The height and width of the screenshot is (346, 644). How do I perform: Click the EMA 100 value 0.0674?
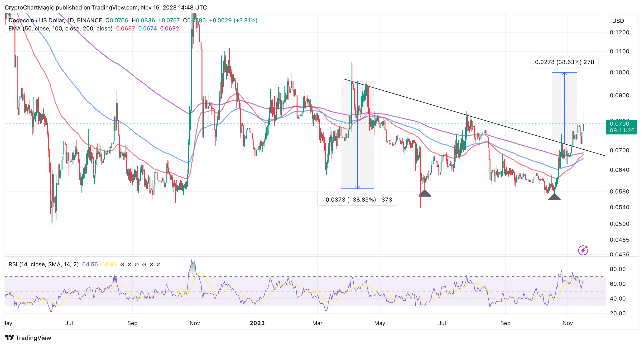[148, 29]
